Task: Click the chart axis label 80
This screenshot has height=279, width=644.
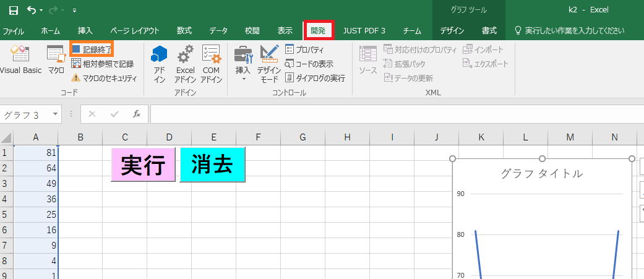Action: [x=460, y=234]
